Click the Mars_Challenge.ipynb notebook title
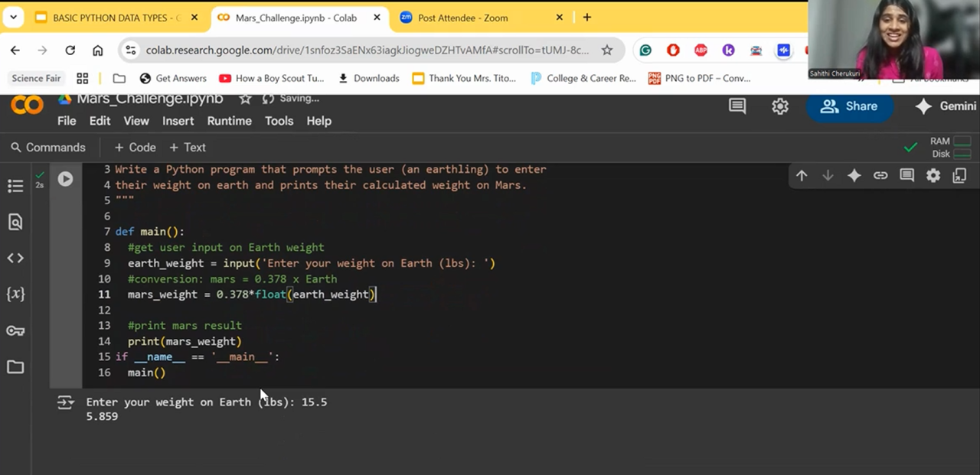 pos(149,99)
